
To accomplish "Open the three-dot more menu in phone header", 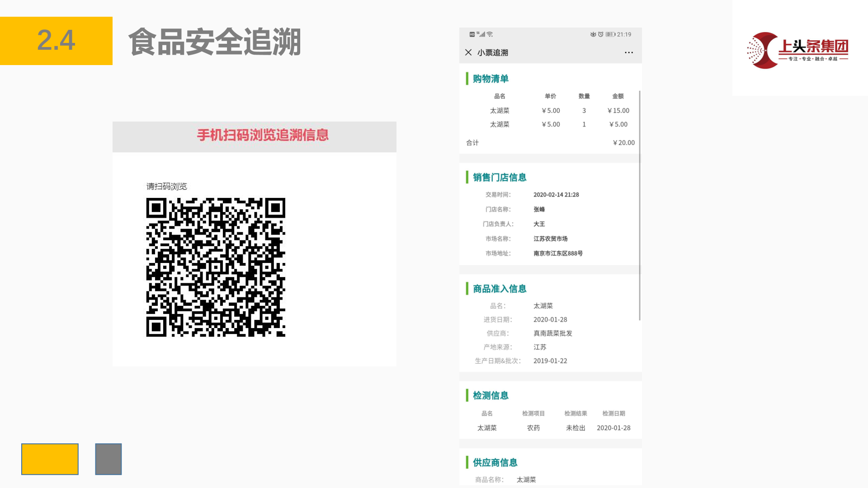I will [629, 52].
